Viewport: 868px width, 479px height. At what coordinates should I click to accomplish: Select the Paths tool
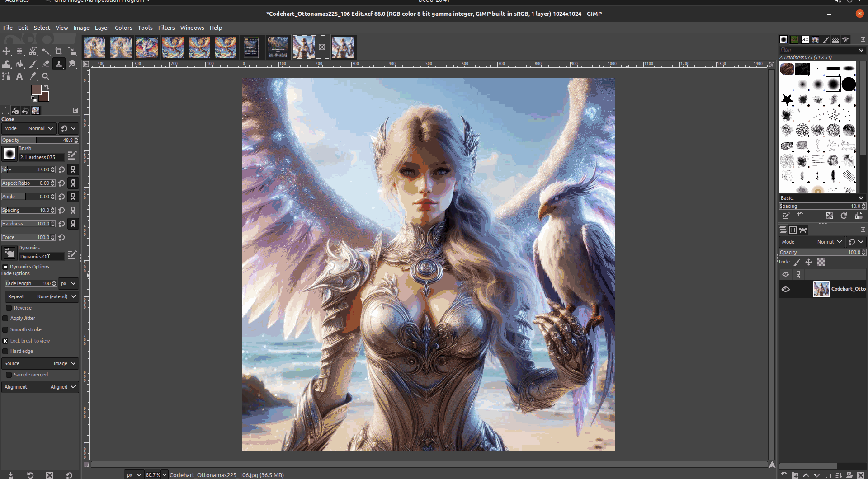[7, 77]
